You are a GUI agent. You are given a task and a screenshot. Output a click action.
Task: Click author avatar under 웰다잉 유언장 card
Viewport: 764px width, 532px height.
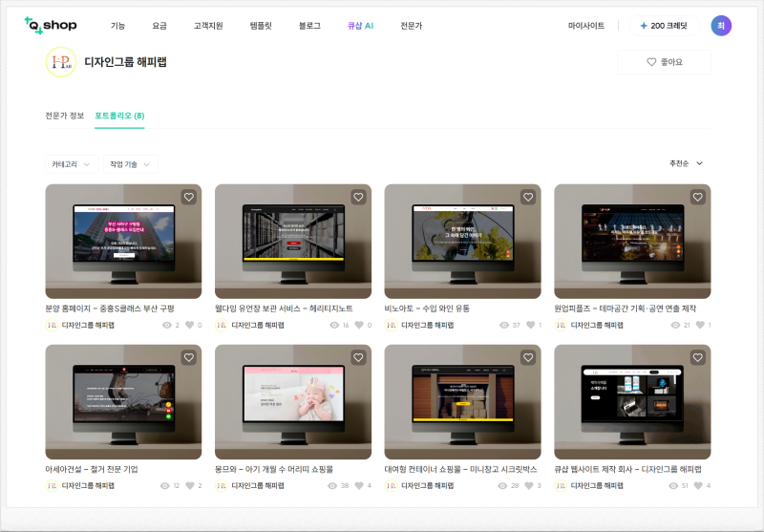222,325
